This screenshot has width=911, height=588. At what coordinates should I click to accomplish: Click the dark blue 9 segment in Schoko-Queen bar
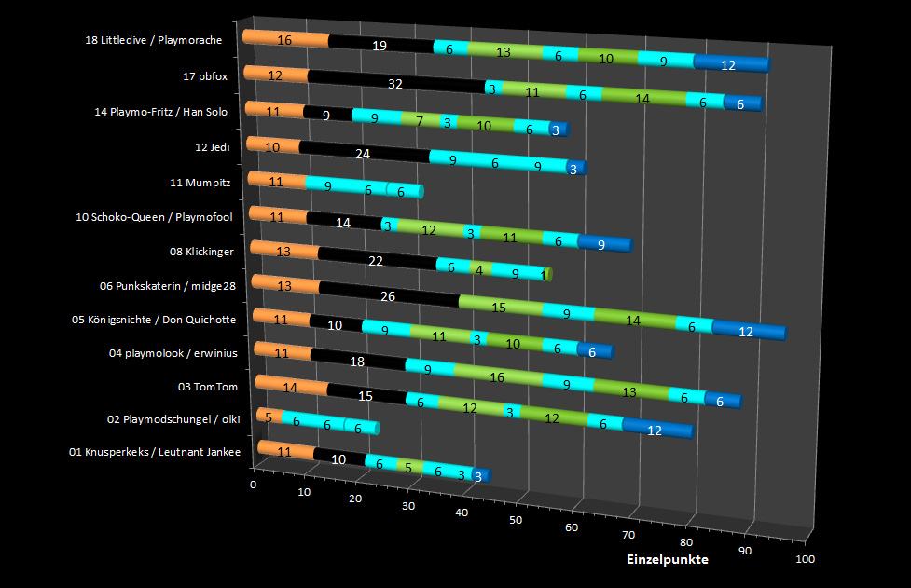point(602,244)
